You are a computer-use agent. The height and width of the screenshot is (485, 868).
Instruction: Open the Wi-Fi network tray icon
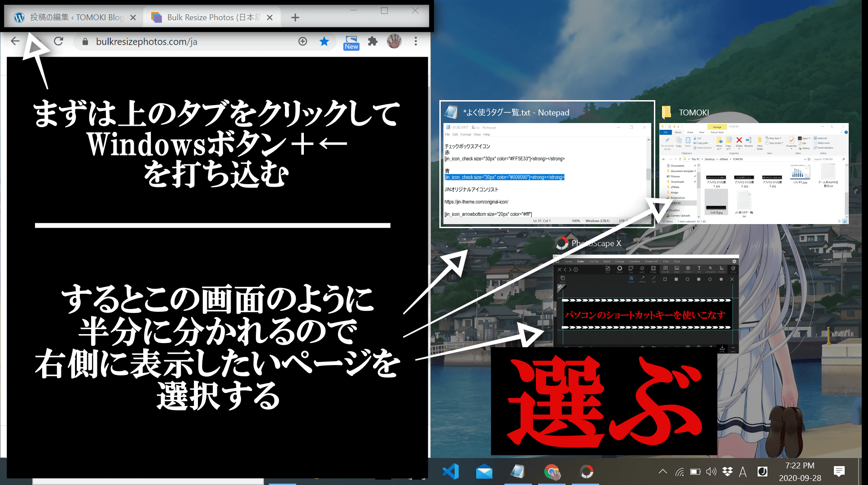coord(679,472)
